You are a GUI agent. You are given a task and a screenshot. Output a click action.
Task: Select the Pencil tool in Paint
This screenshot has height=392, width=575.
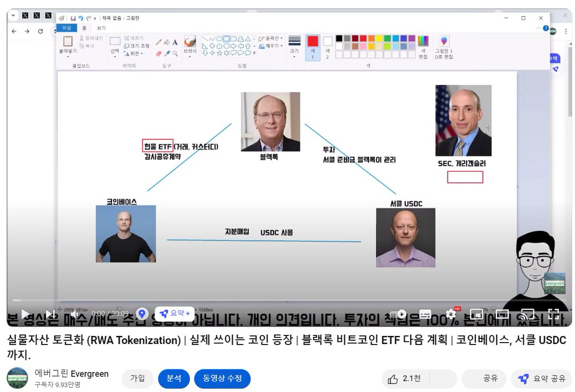click(159, 42)
